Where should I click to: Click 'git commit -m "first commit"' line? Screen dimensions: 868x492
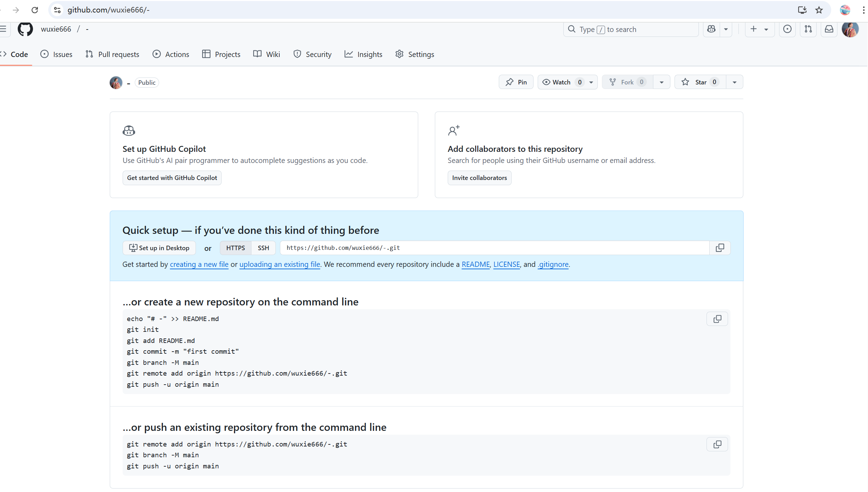[183, 352]
